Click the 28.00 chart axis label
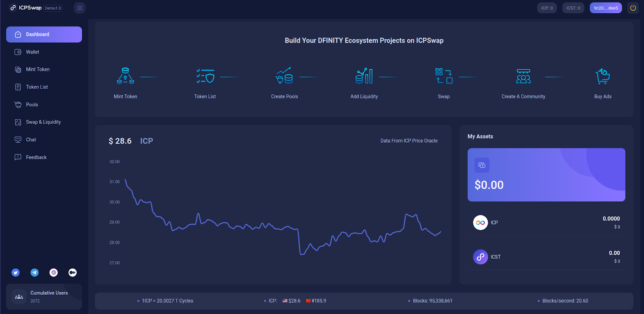The image size is (644, 314). point(115,243)
